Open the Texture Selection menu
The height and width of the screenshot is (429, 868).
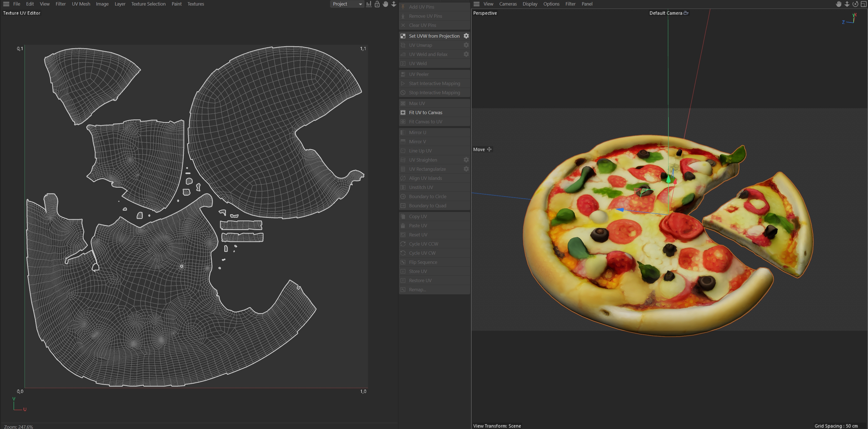148,4
